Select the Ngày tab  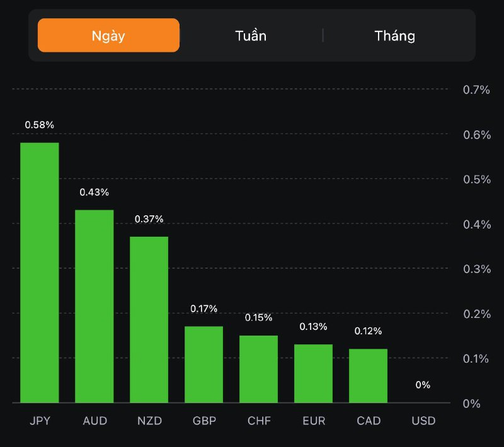tap(108, 35)
